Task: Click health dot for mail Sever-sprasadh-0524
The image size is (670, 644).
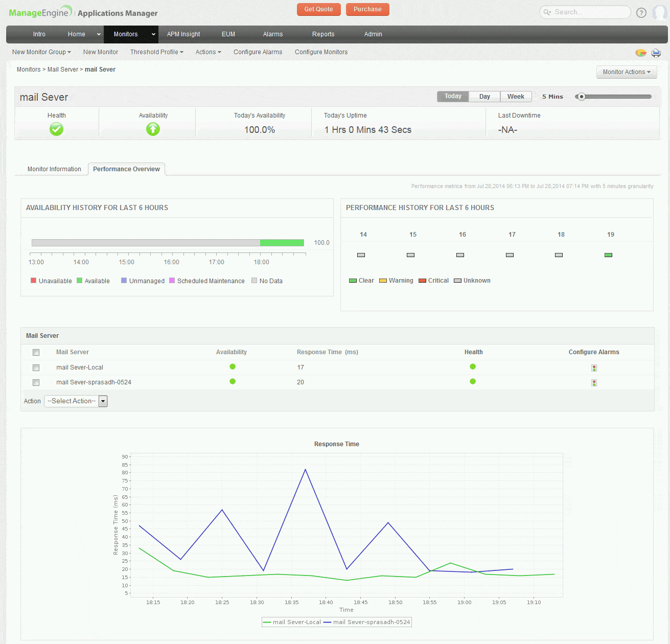Action: pos(473,381)
